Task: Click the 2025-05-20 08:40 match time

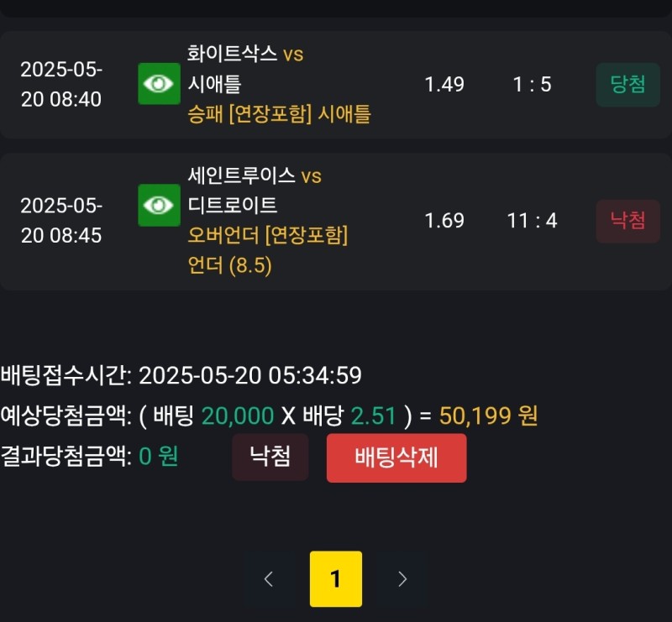Action: click(x=61, y=84)
